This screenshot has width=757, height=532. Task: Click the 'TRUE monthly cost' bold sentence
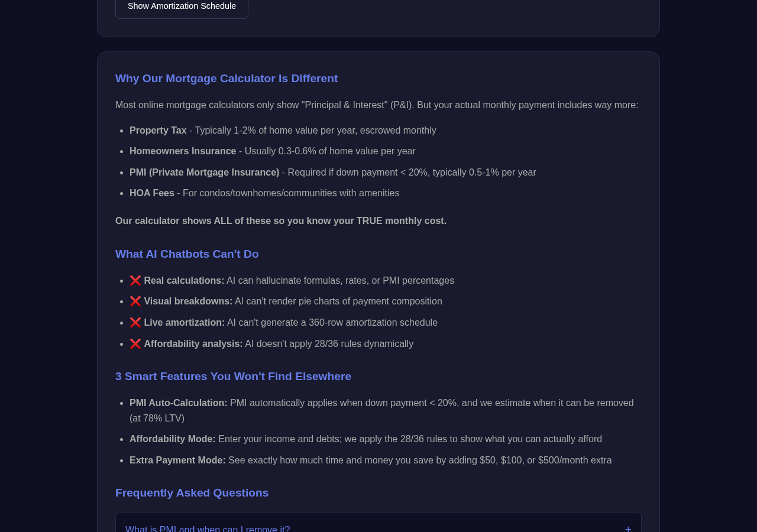coord(281,221)
